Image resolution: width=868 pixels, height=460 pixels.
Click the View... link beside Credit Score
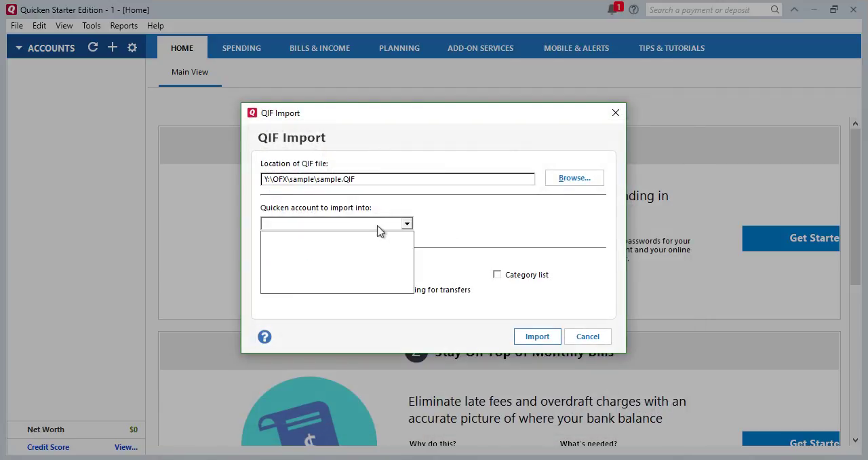tap(126, 447)
